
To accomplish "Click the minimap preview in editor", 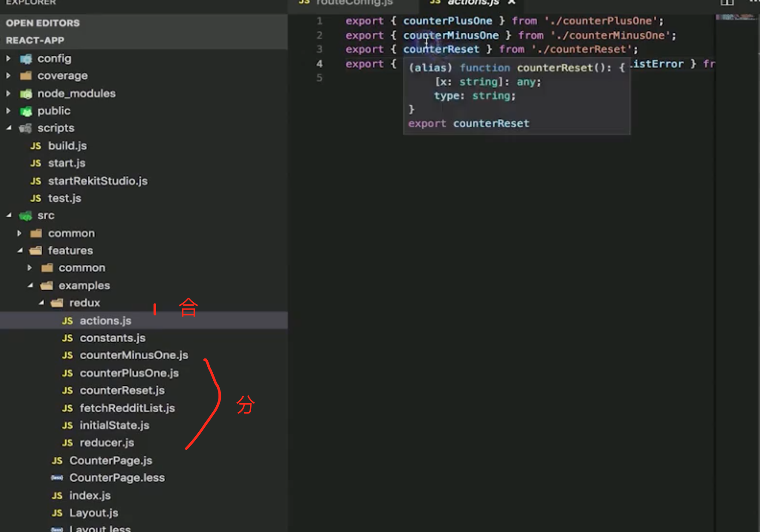I will 737,17.
